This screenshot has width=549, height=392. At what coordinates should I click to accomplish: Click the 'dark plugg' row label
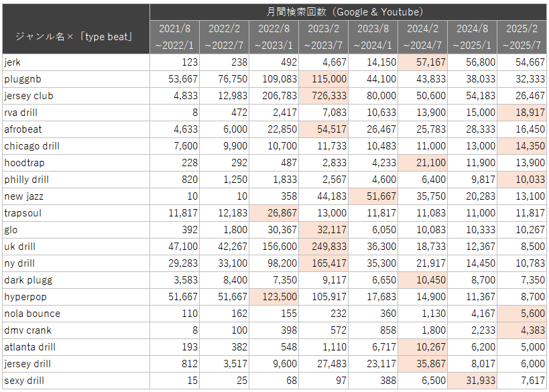pos(76,280)
